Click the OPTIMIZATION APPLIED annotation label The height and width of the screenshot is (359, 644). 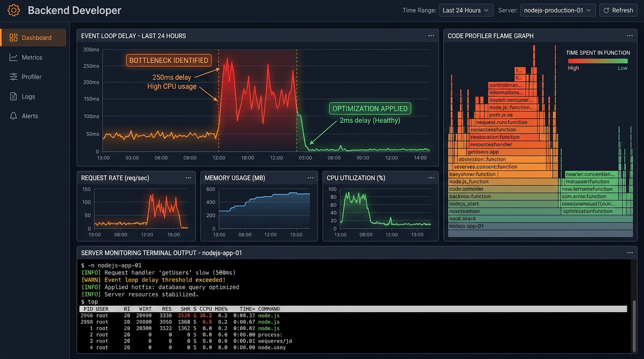[370, 108]
